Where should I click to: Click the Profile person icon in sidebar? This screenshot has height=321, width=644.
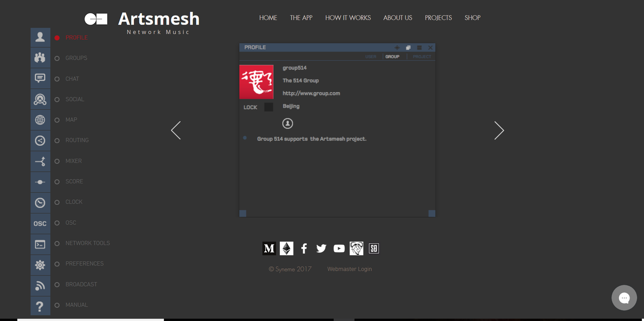40,38
